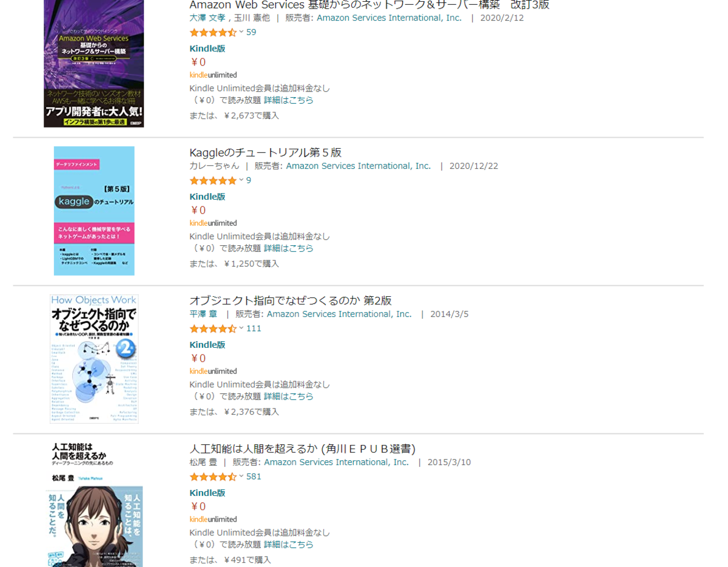Open author link 大澤 文孝
The image size is (728, 567).
pos(208,18)
